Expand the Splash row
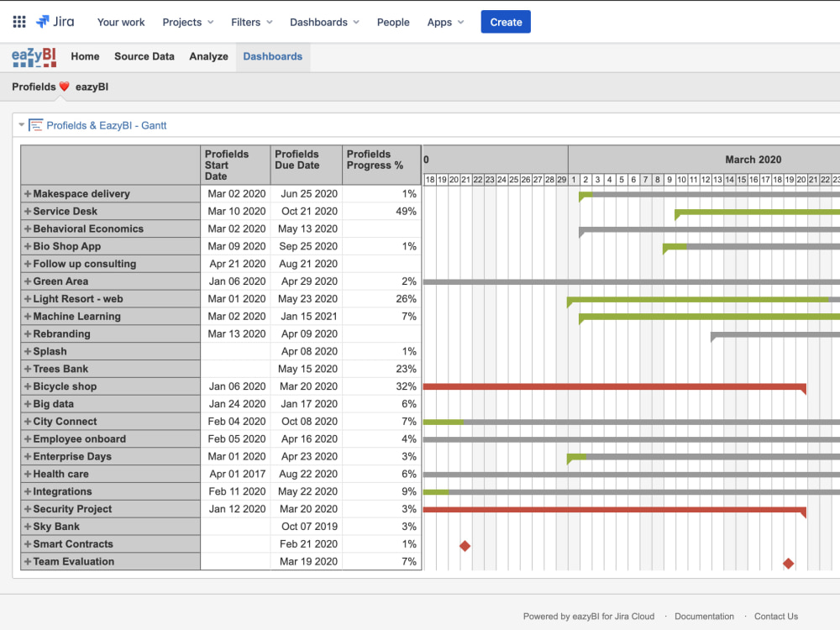Screen dimensions: 840x630 pyautogui.click(x=28, y=351)
